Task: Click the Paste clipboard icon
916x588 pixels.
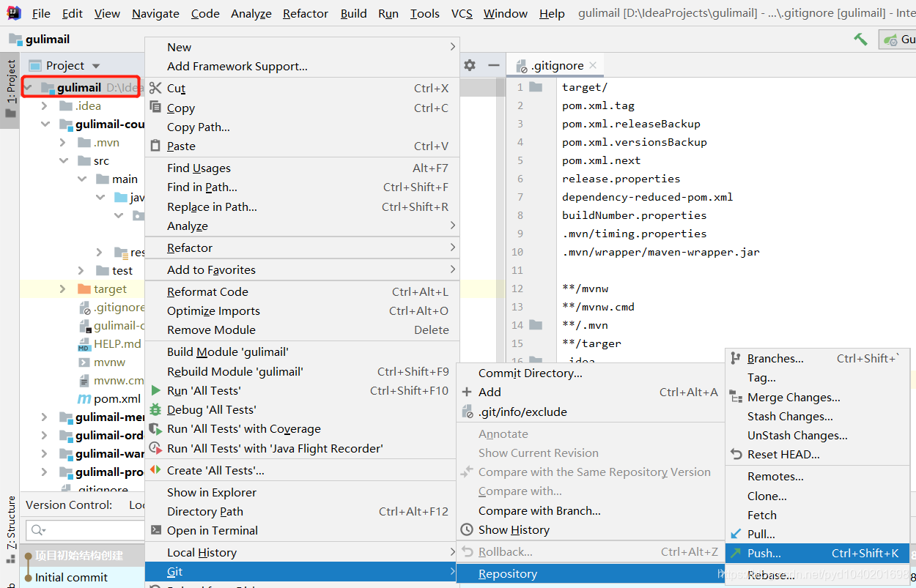Action: (x=155, y=146)
